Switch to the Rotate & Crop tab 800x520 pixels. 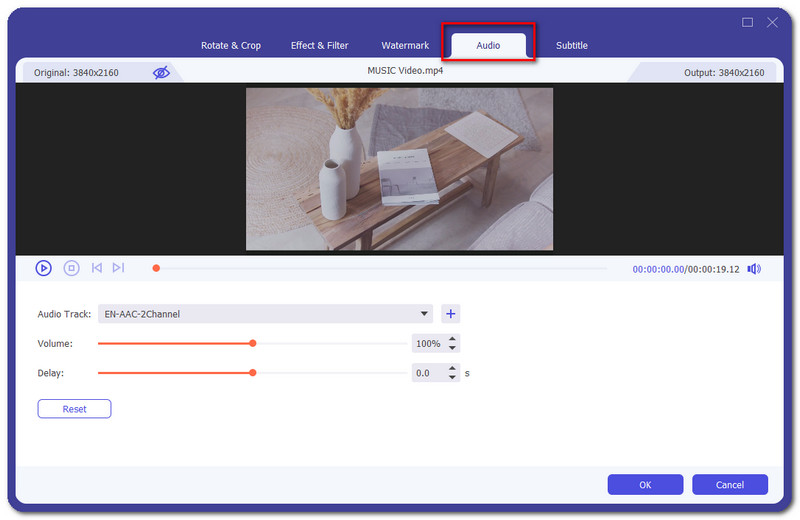(232, 46)
